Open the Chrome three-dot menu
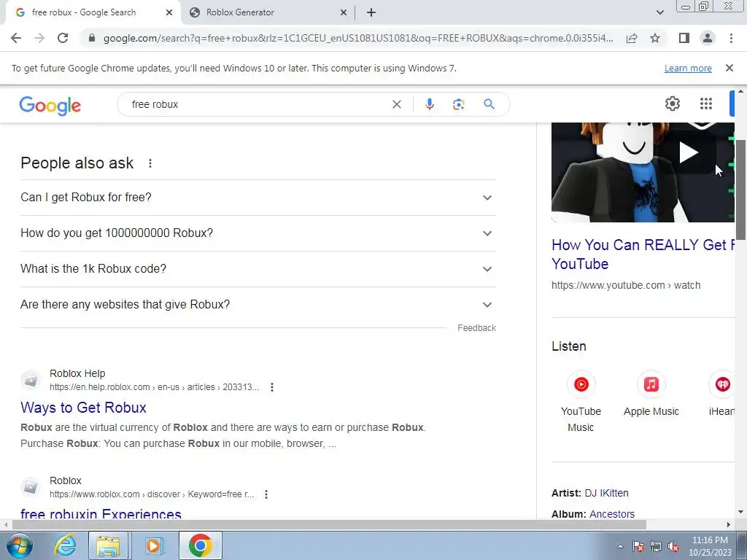Viewport: 747px width, 560px height. [x=731, y=38]
